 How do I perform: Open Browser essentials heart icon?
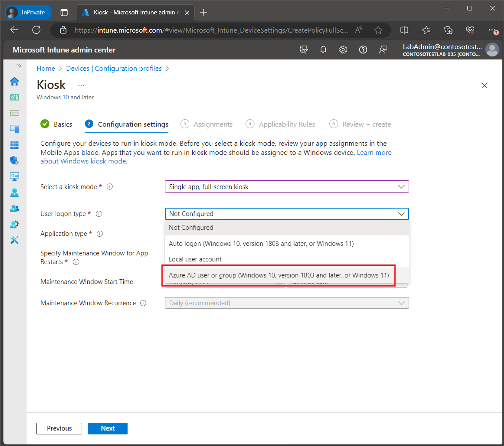pyautogui.click(x=470, y=30)
